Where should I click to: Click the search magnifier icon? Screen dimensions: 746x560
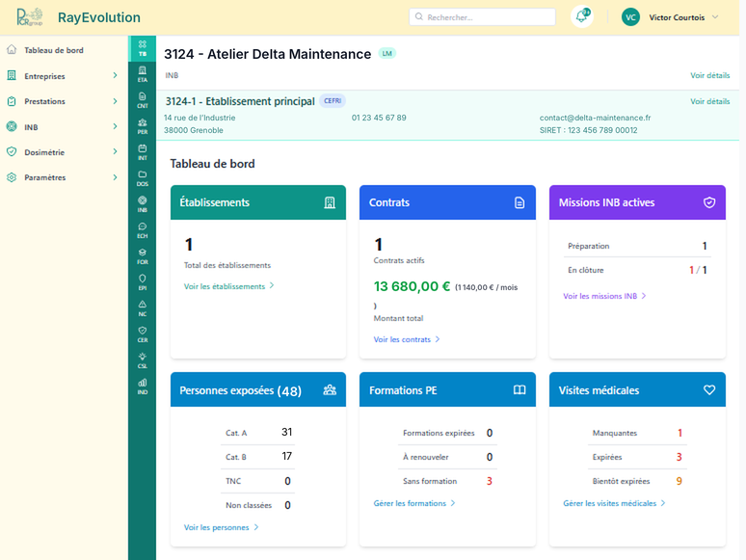pyautogui.click(x=418, y=16)
